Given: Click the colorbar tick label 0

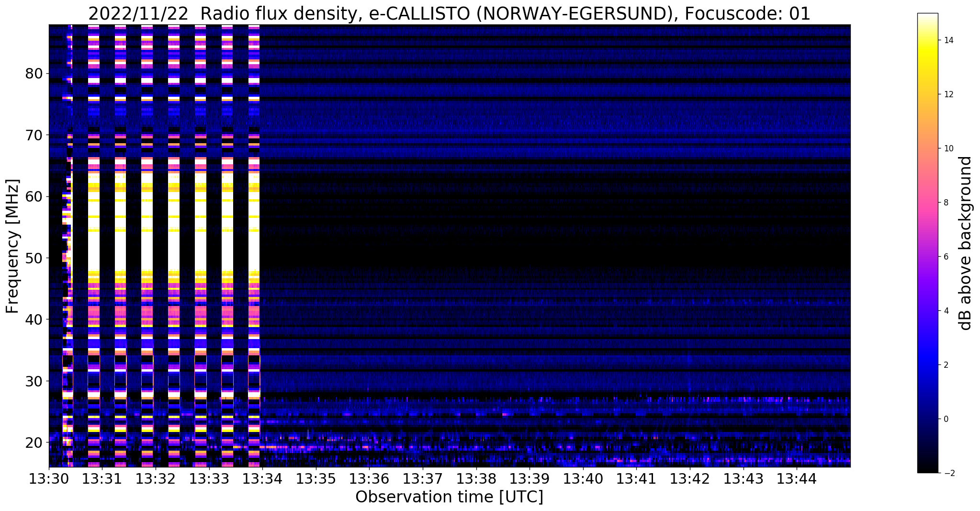Looking at the screenshot, I should pyautogui.click(x=946, y=419).
